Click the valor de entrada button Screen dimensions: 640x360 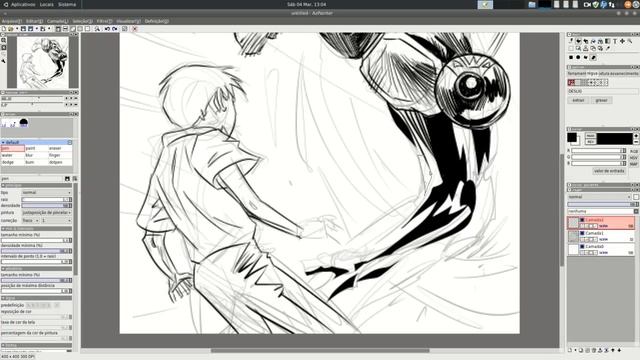click(609, 171)
